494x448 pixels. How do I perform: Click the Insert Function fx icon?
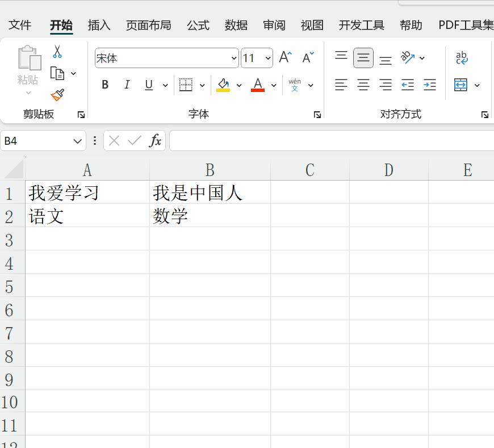point(155,141)
